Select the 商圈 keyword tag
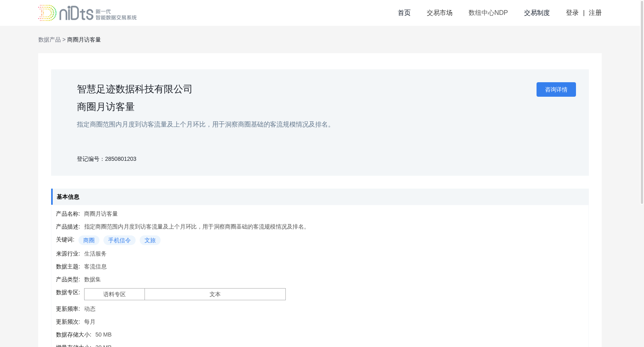Image resolution: width=644 pixels, height=347 pixels. 89,240
